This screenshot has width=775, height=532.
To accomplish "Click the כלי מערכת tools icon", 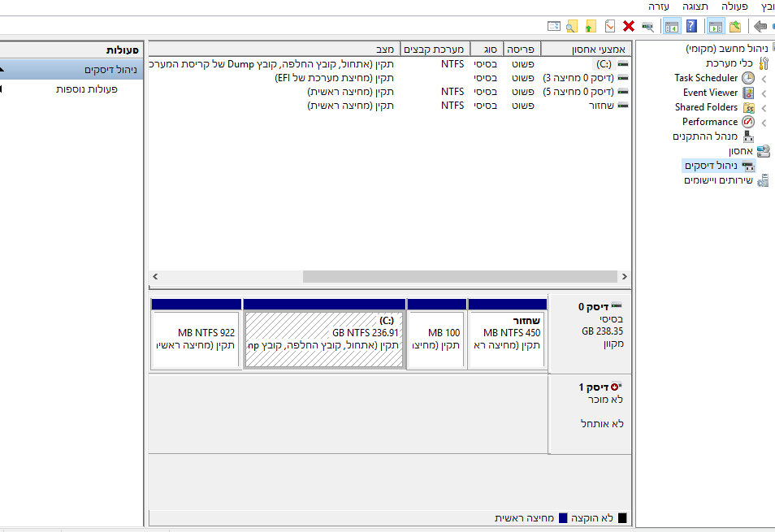I will click(764, 63).
